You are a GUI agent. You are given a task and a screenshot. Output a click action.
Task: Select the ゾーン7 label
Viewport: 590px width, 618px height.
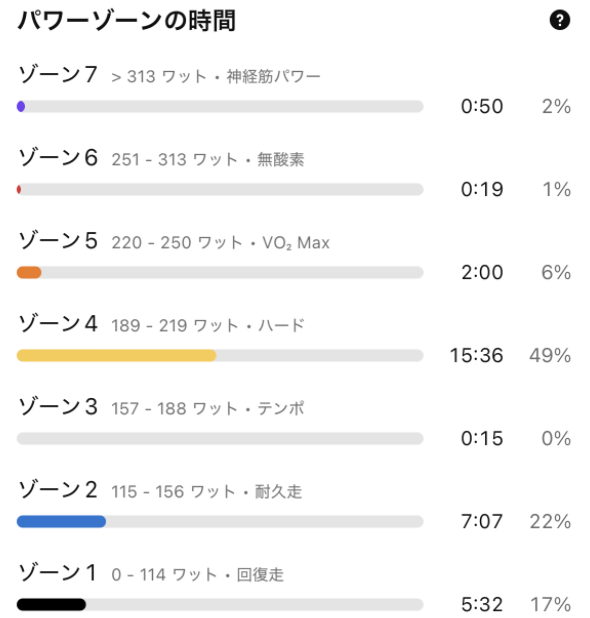58,74
